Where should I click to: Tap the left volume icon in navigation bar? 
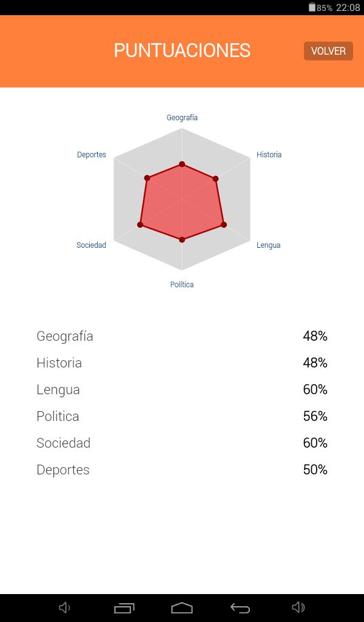click(x=64, y=607)
